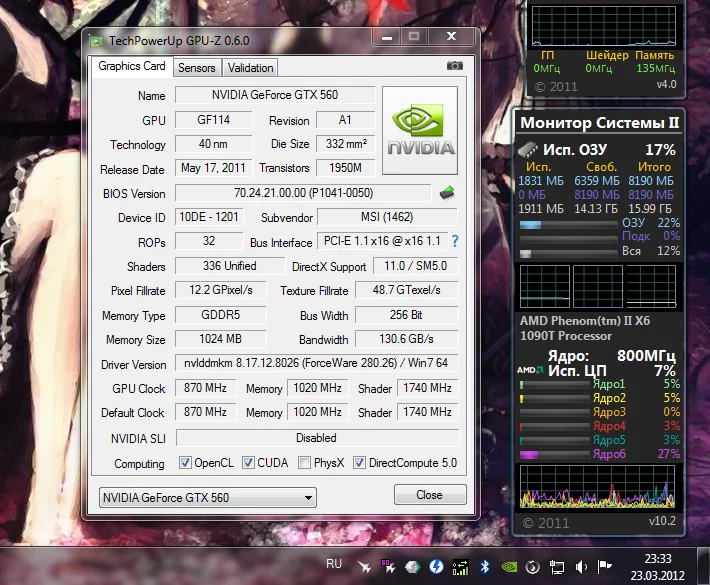Open the GPU selection dropdown
Viewport: 710px width, 585px height.
[x=208, y=498]
